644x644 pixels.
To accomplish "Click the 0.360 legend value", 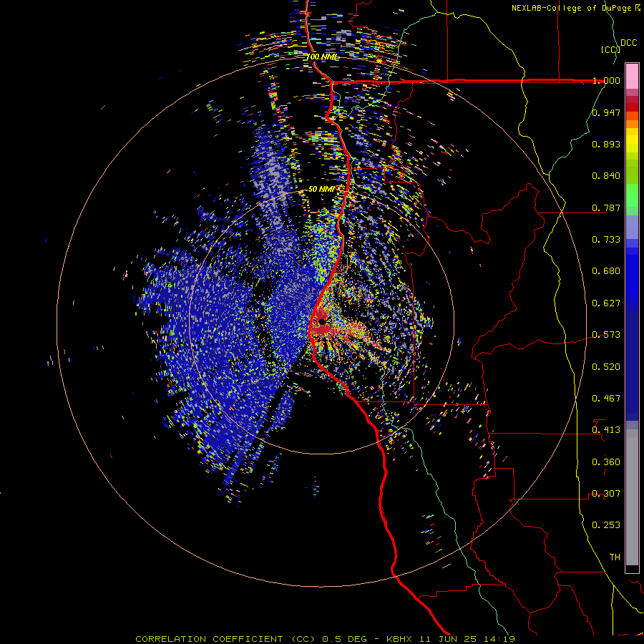I will (606, 462).
